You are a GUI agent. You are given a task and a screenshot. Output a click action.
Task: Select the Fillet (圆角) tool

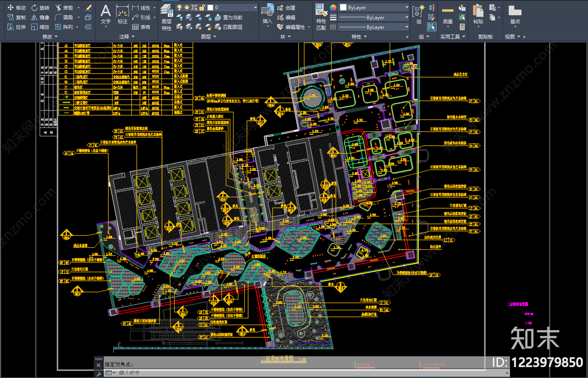click(x=64, y=17)
